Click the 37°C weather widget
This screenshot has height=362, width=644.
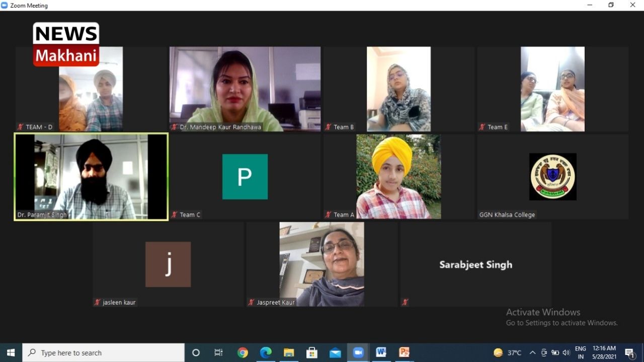(507, 352)
